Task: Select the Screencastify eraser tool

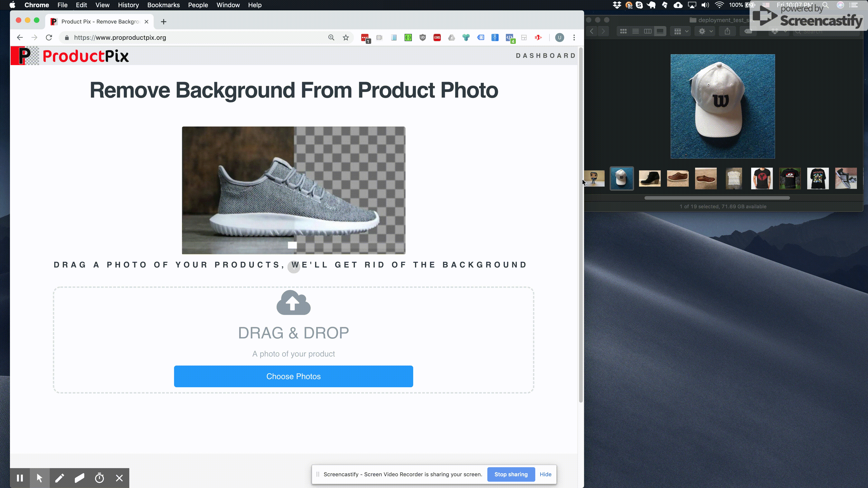Action: coord(80,478)
